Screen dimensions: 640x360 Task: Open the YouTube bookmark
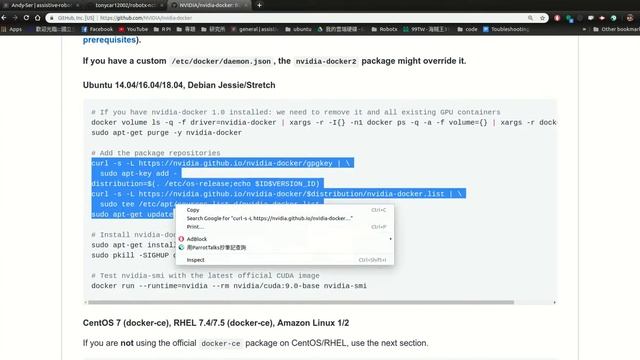tap(133, 29)
